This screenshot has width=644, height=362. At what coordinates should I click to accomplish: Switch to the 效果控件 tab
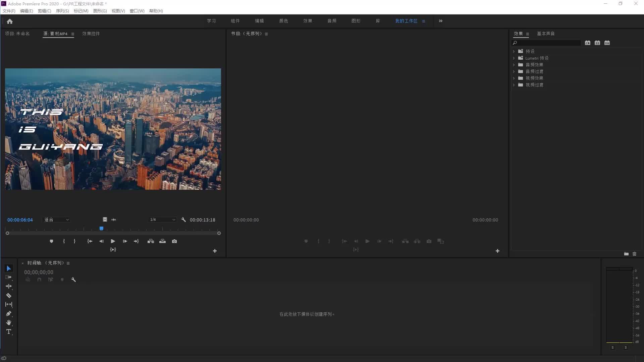[x=91, y=34]
